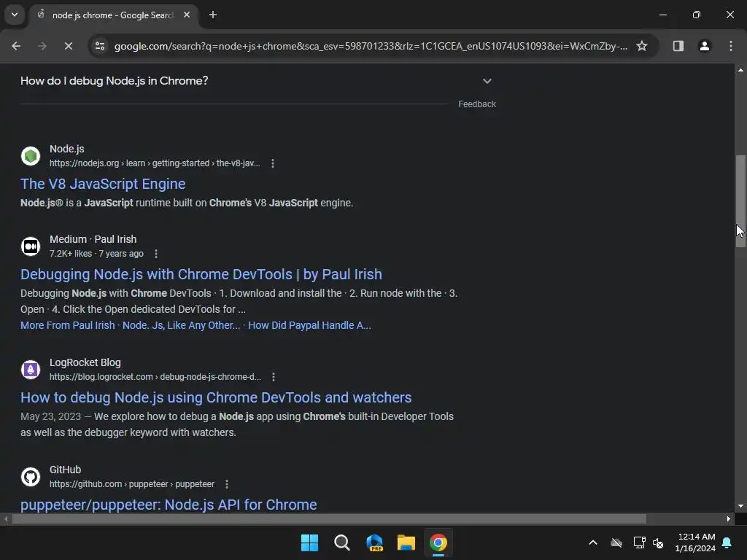Click the LogRocket Blog favicon
This screenshot has height=560, width=747.
click(x=31, y=370)
